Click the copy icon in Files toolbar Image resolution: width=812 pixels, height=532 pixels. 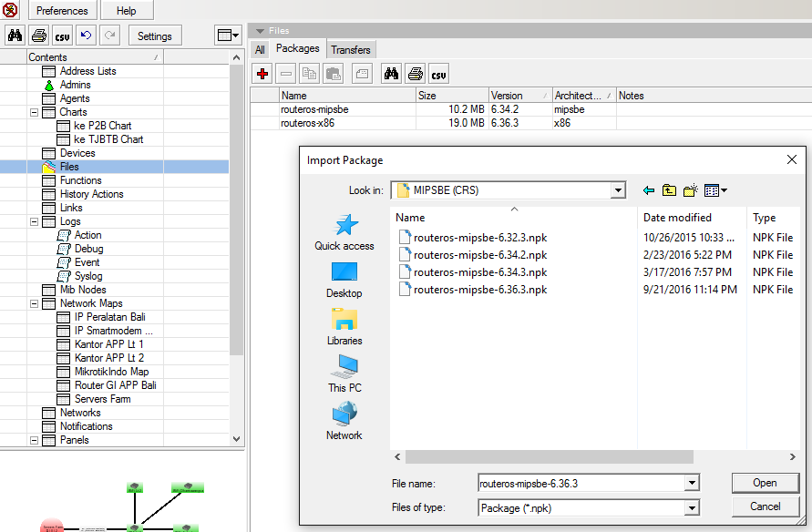[310, 74]
